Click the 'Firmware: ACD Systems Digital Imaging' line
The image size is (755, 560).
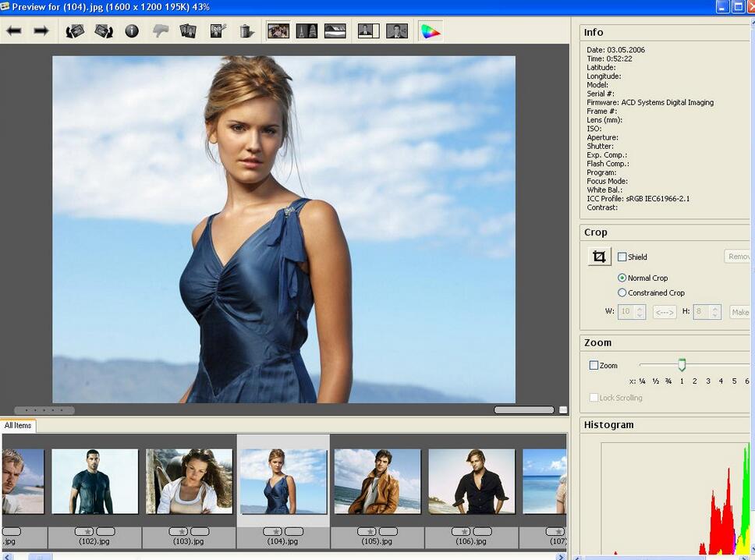[x=650, y=102]
